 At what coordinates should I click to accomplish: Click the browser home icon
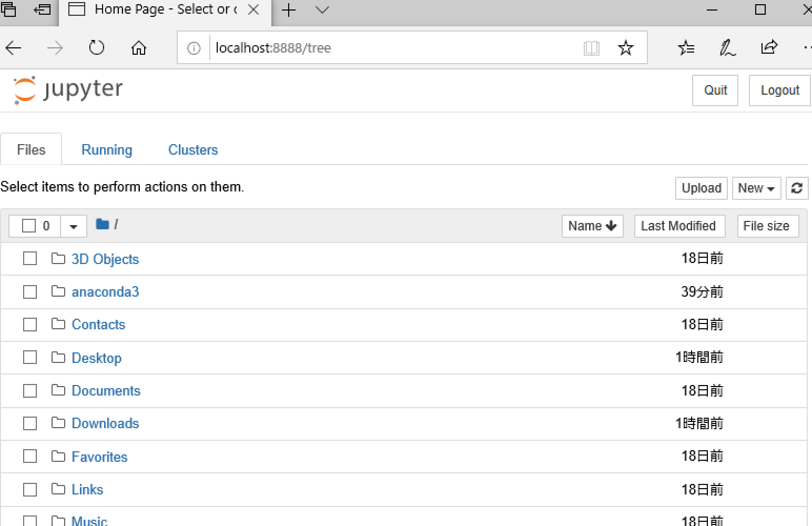[139, 48]
